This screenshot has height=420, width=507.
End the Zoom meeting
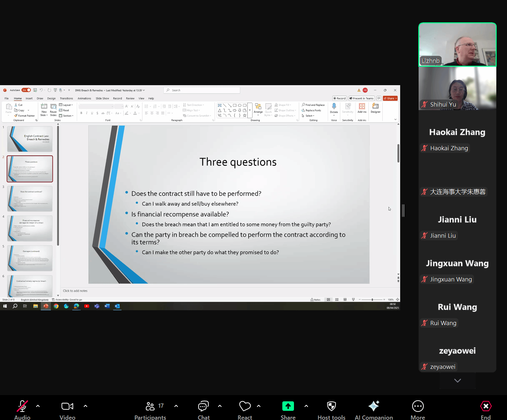(485, 406)
